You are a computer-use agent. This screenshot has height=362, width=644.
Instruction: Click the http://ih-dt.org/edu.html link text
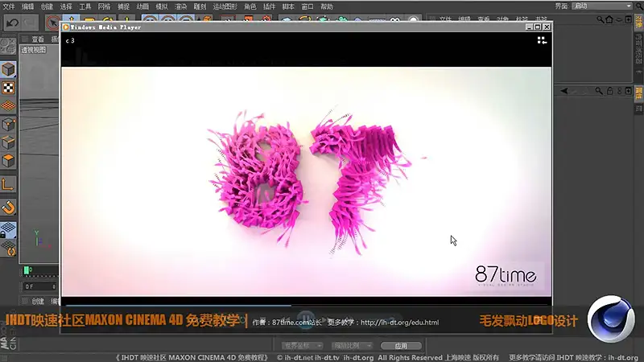point(399,323)
